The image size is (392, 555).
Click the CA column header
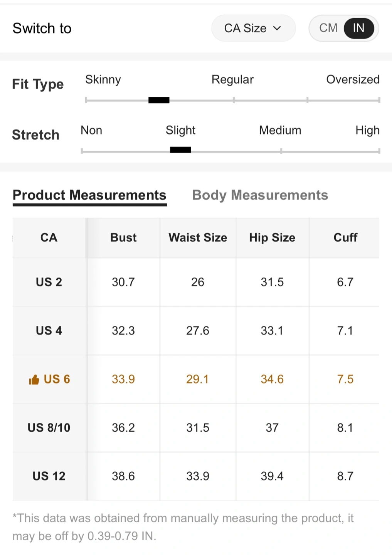(x=49, y=237)
